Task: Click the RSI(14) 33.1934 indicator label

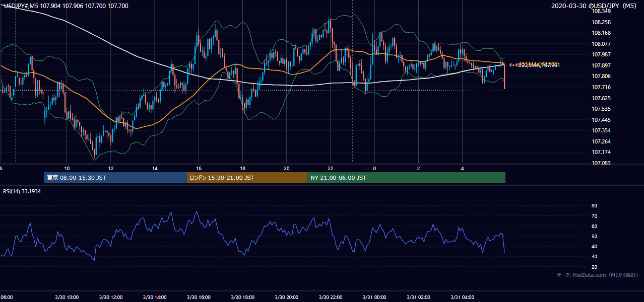Action: (22, 192)
